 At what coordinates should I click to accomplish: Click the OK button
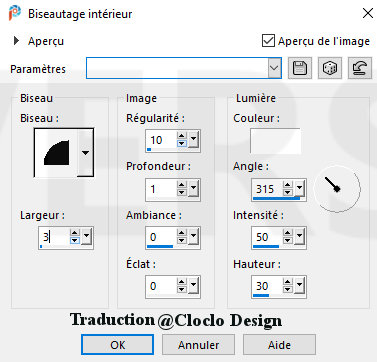pyautogui.click(x=118, y=345)
